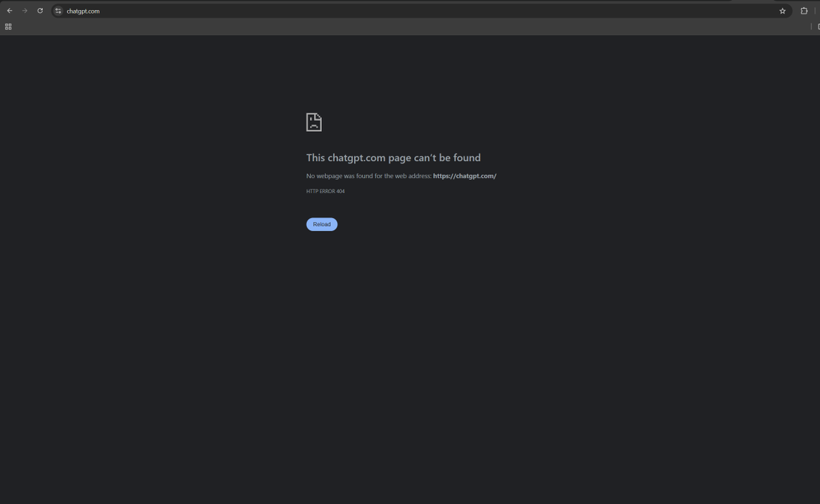Viewport: 820px width, 504px height.
Task: Bookmark this page with the star icon
Action: [782, 11]
